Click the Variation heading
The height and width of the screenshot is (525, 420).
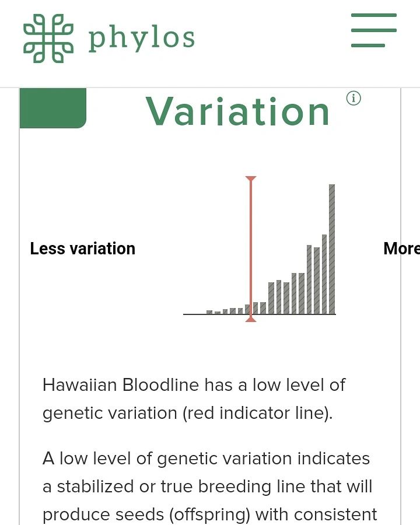point(238,111)
